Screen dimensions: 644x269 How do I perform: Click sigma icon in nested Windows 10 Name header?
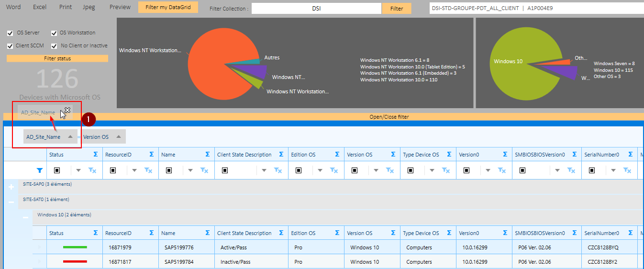click(x=208, y=233)
